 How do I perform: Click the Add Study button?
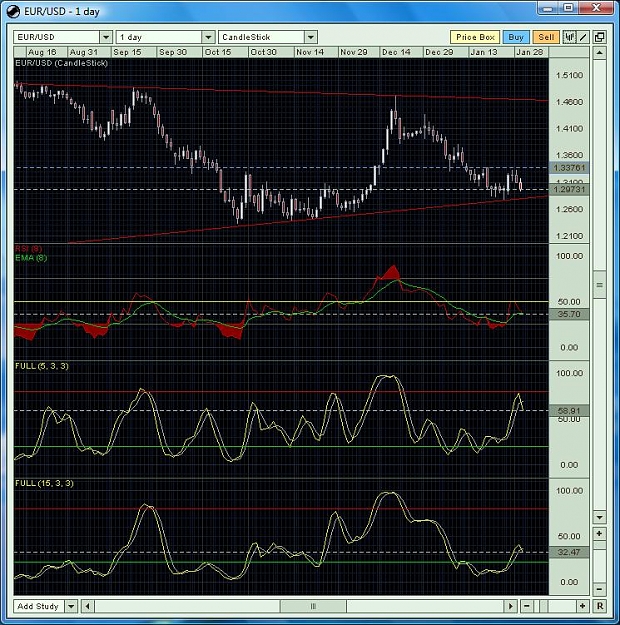(39, 606)
